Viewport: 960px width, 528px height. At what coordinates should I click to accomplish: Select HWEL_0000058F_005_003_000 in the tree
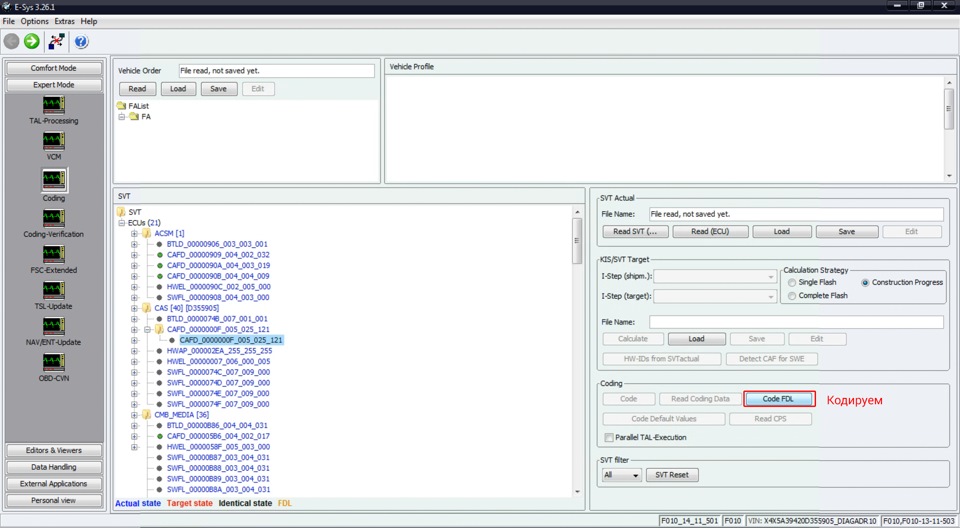(x=218, y=447)
